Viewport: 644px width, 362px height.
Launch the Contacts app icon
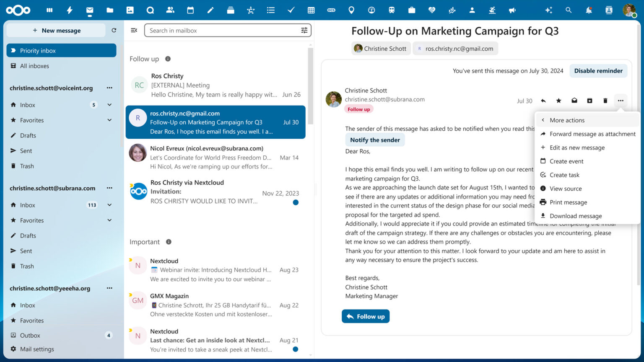point(170,10)
